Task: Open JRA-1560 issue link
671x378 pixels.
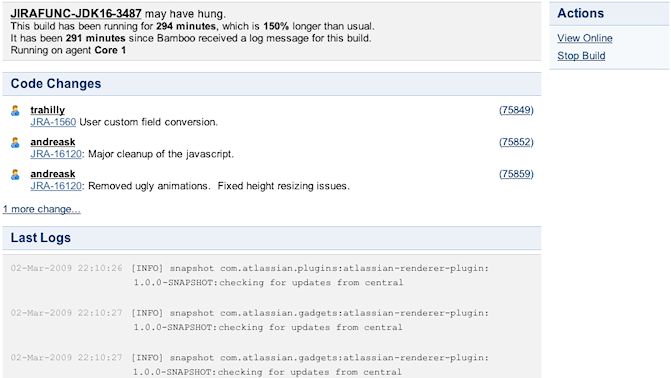Action: 53,122
